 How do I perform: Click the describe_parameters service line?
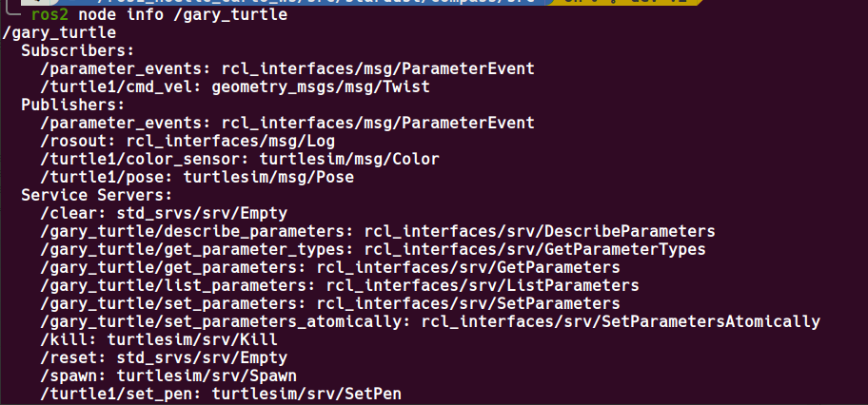click(x=377, y=231)
